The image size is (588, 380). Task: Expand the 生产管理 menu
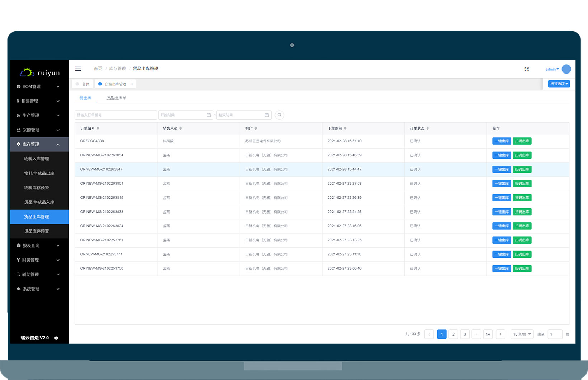click(x=39, y=116)
